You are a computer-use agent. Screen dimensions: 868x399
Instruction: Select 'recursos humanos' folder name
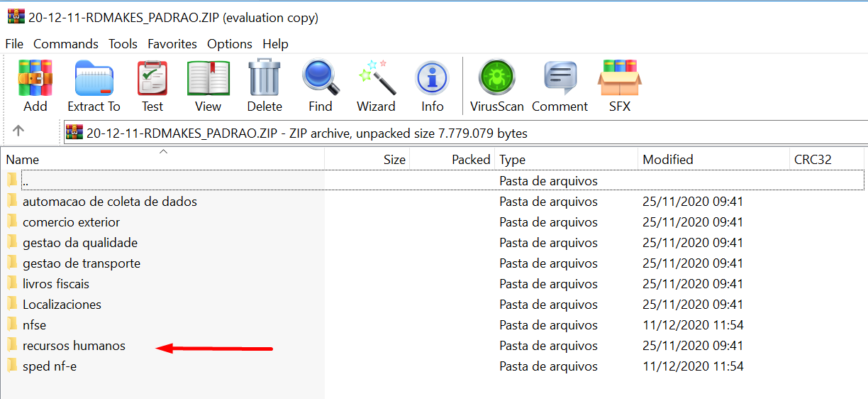click(x=74, y=346)
